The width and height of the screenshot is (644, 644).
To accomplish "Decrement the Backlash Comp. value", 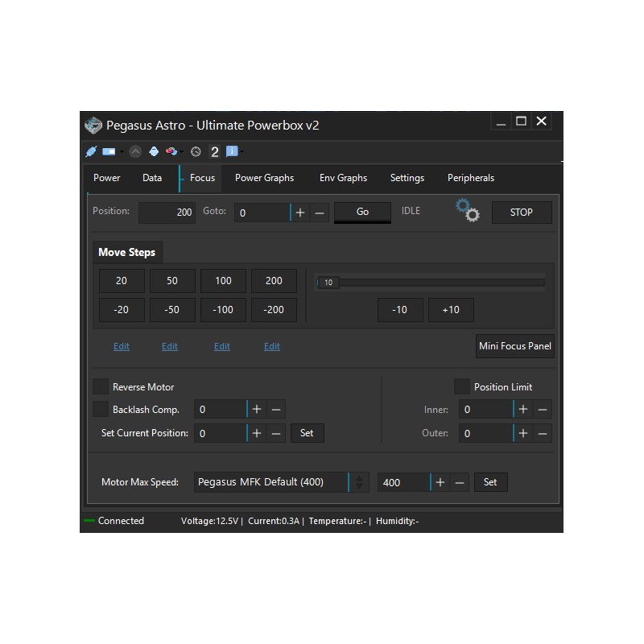I will coord(276,409).
